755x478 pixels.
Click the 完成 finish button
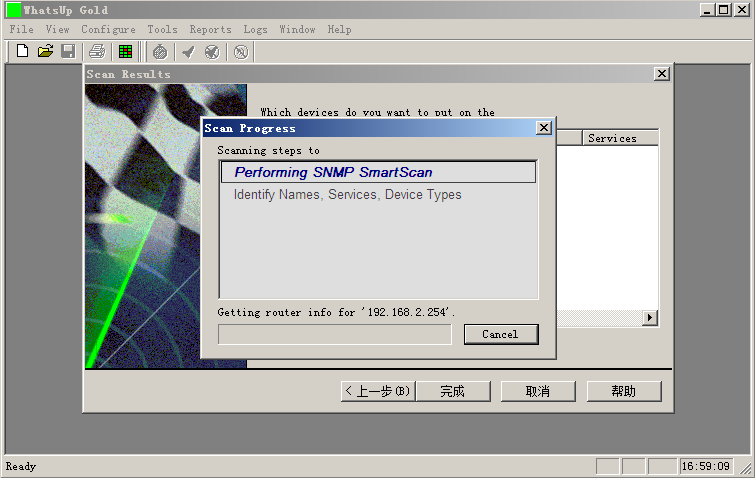453,391
